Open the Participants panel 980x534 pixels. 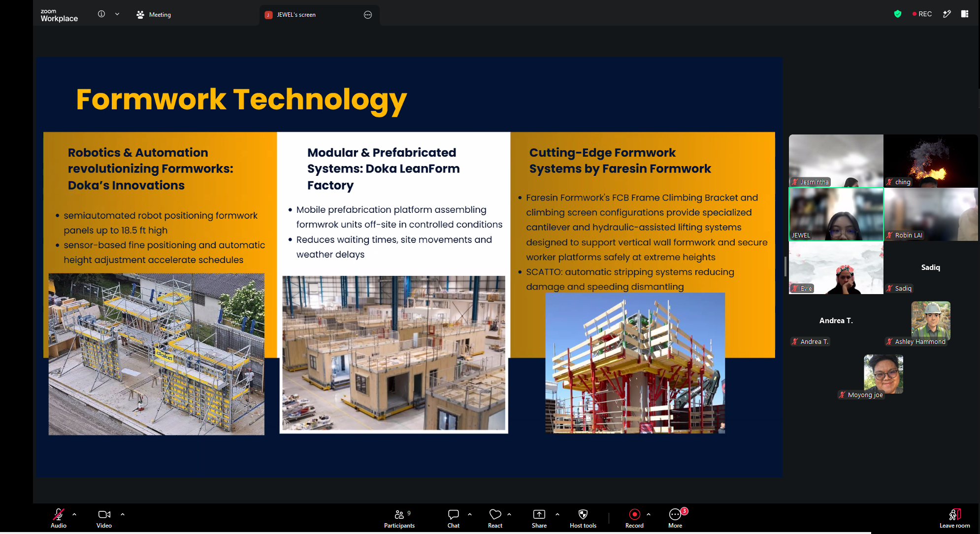click(399, 518)
